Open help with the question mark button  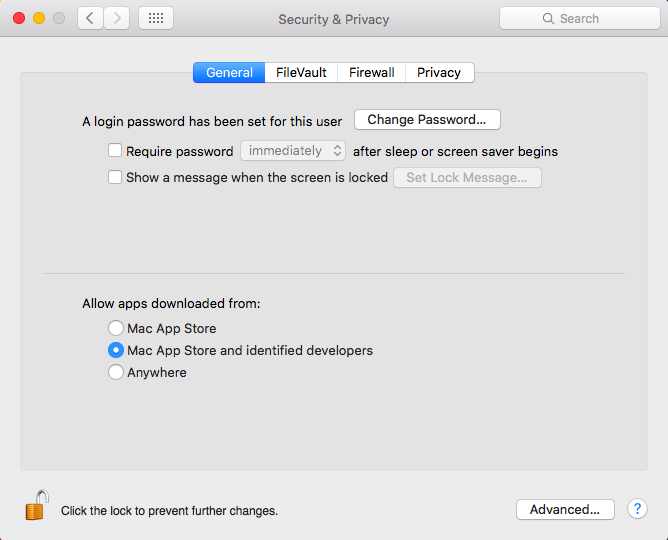(637, 509)
